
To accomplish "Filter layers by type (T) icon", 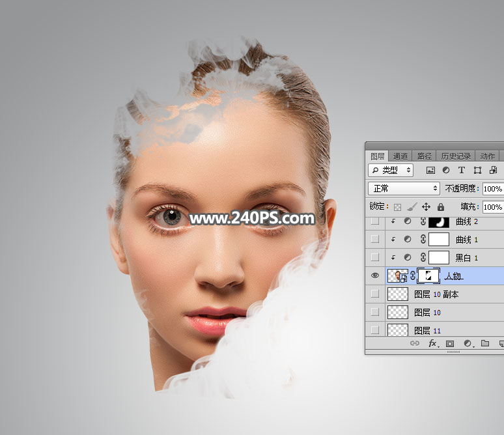I will (462, 170).
